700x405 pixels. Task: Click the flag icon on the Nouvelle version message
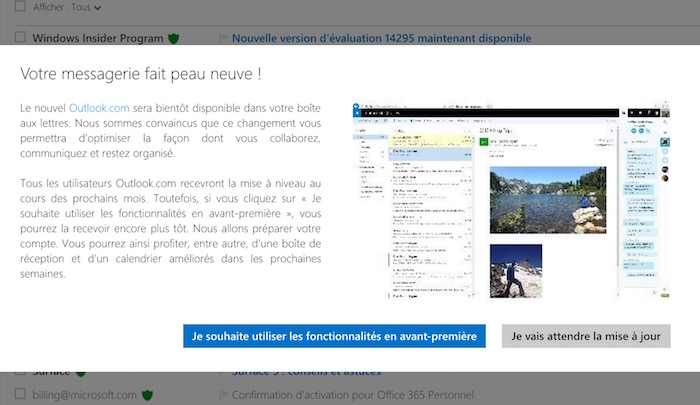pyautogui.click(x=223, y=38)
